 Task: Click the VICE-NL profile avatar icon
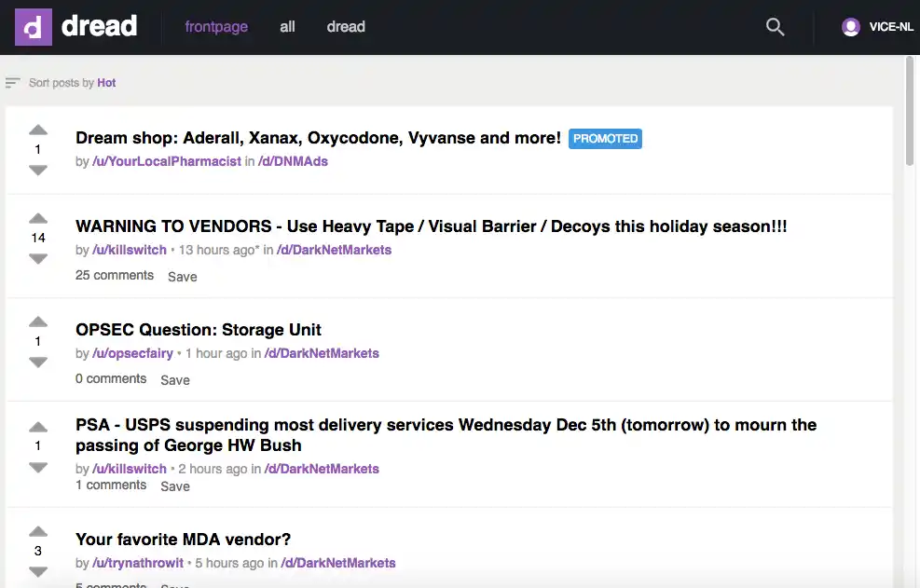click(x=850, y=26)
